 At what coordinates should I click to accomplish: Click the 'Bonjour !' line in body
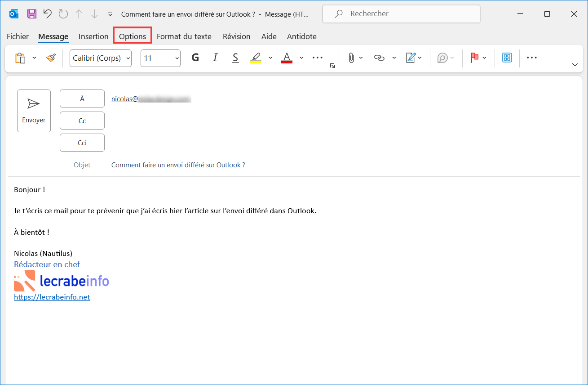click(x=30, y=189)
